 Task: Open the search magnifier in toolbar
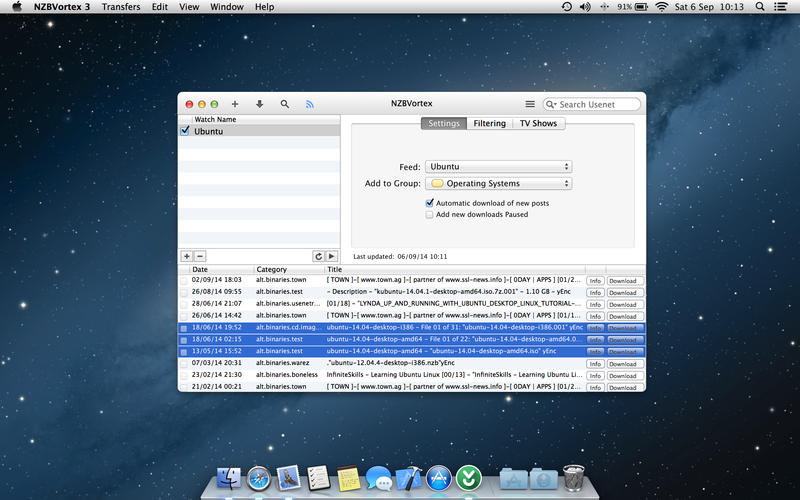pos(285,104)
